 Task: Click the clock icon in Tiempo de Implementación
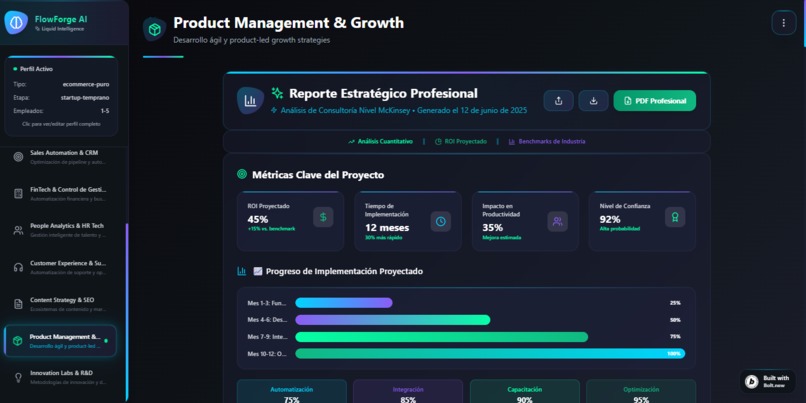point(441,222)
